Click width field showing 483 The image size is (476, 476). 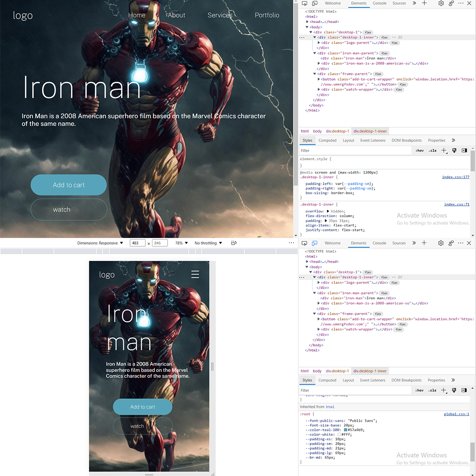138,243
